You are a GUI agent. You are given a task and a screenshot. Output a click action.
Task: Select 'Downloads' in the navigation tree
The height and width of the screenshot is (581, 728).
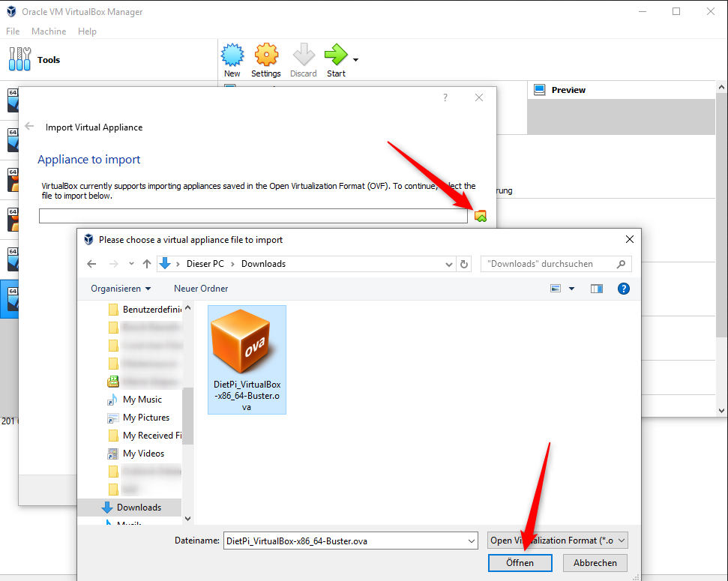point(131,508)
